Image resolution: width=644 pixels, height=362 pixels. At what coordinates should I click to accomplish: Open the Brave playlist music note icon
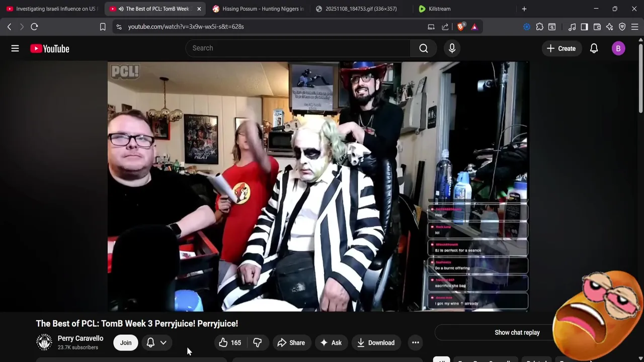click(x=572, y=27)
